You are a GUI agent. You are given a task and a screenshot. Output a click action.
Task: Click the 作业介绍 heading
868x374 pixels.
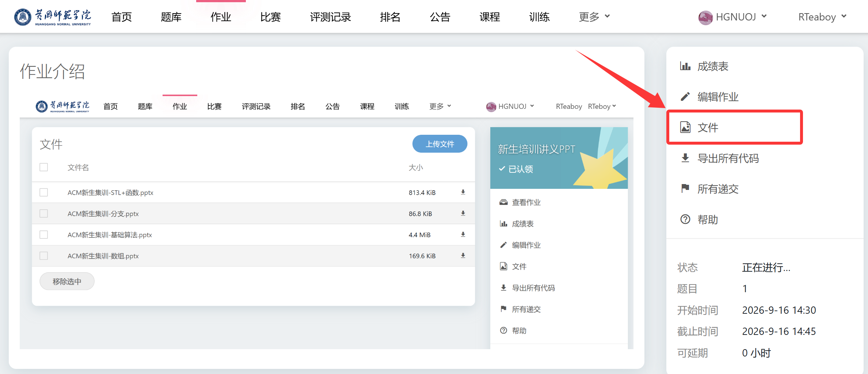(x=52, y=71)
